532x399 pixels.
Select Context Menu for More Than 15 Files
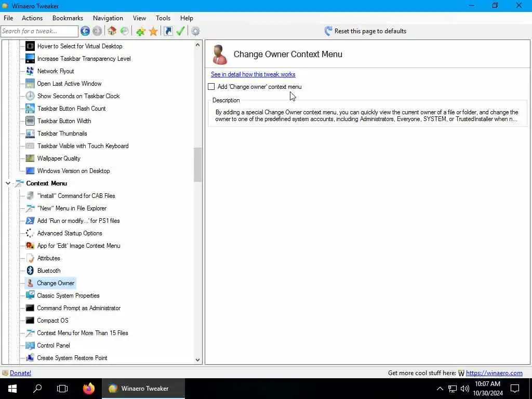pos(83,333)
